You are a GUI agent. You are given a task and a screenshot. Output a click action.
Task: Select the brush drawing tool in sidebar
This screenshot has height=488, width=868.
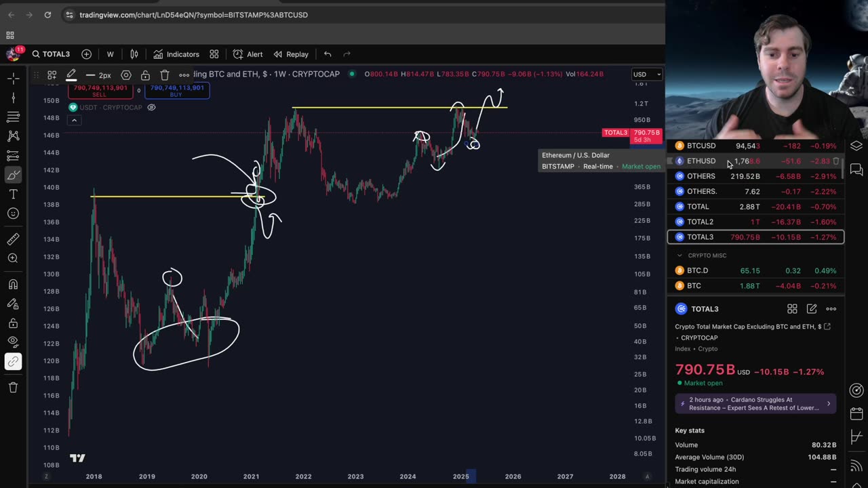[13, 176]
